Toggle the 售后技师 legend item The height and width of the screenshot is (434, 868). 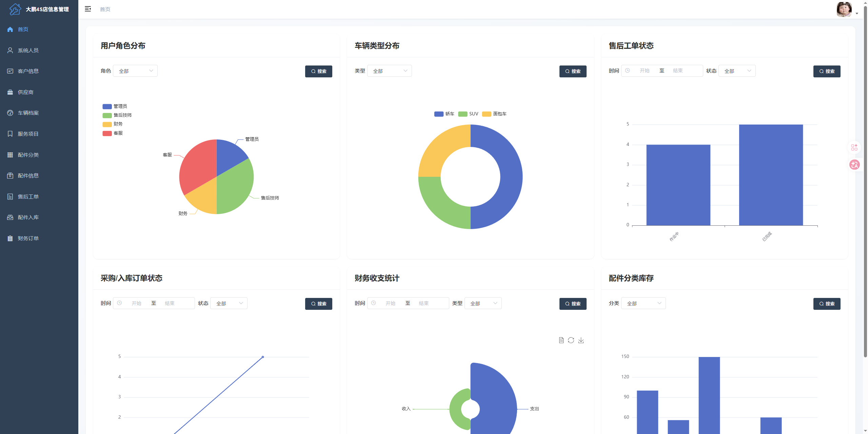pos(117,115)
